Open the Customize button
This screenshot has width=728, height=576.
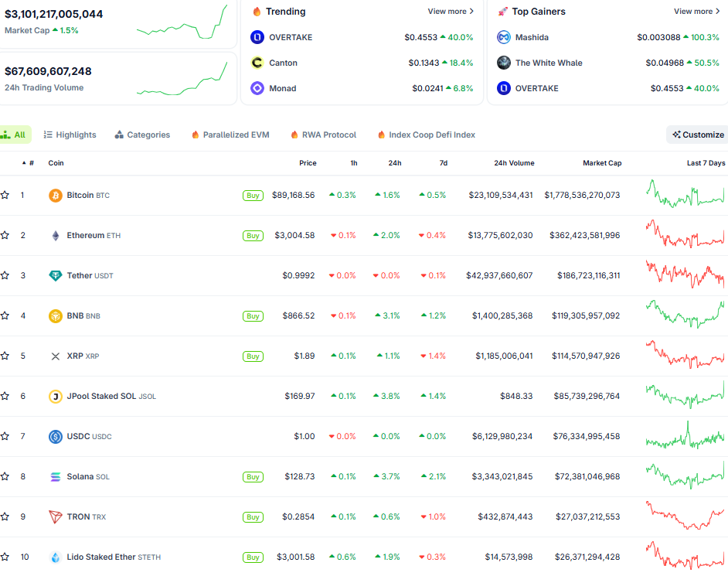point(698,135)
